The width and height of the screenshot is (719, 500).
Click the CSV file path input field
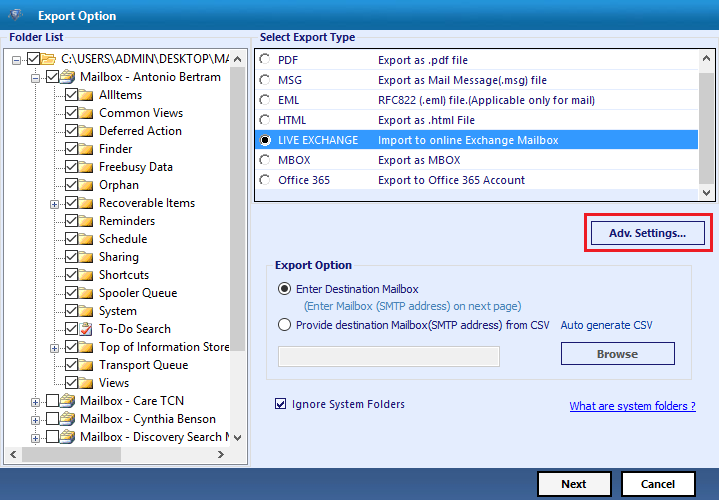[x=389, y=356]
